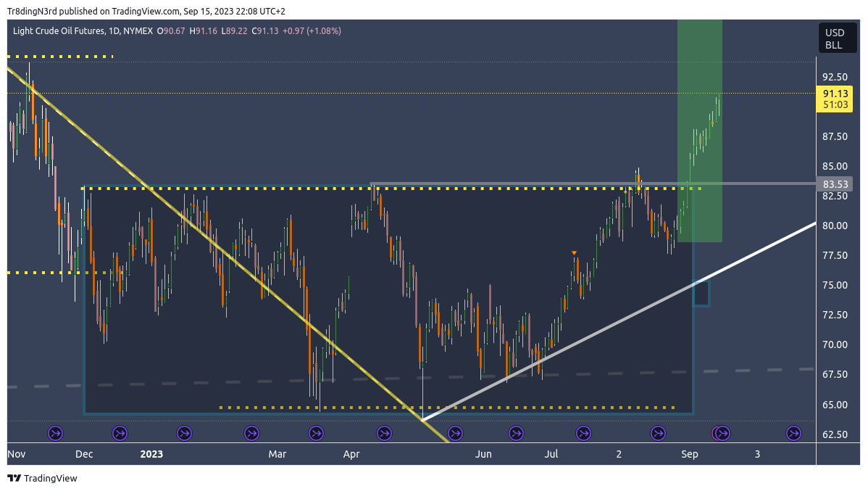Click the TradingView logo at bottom left
Image resolution: width=868 pixels, height=491 pixels.
click(x=43, y=478)
